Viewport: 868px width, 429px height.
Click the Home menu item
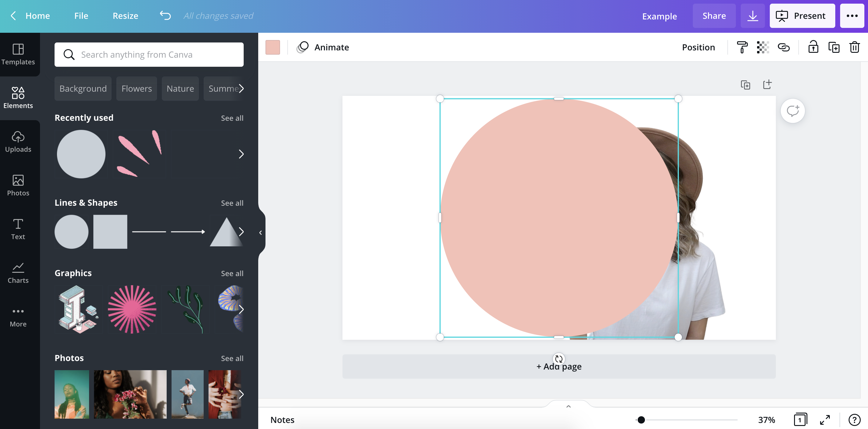[38, 15]
